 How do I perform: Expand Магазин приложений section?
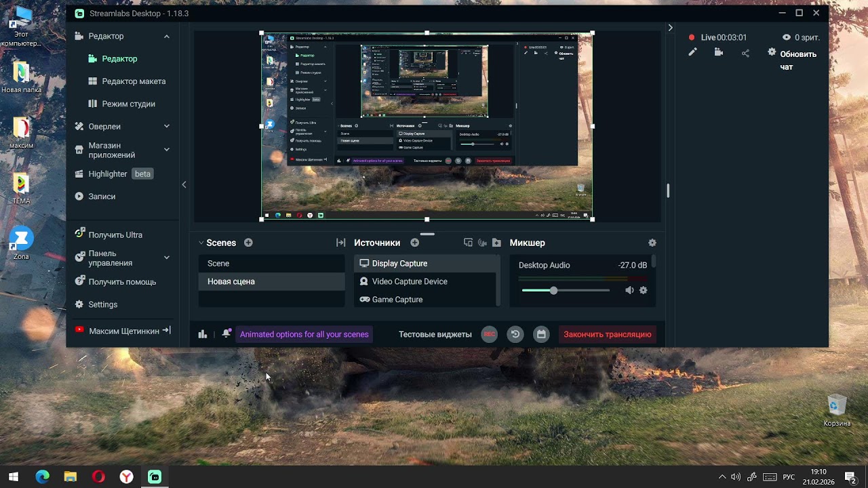click(x=122, y=150)
